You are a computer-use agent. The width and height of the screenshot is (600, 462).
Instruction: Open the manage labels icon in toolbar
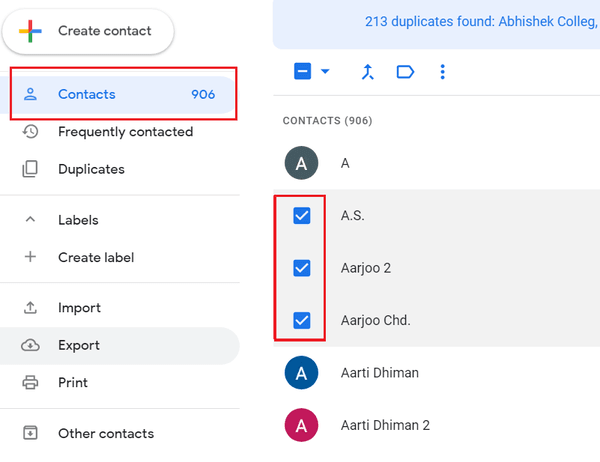point(405,72)
